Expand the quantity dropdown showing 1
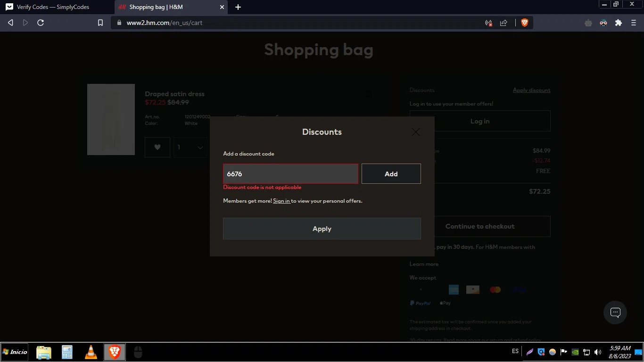Viewport: 644px width, 362px height. coord(190,147)
